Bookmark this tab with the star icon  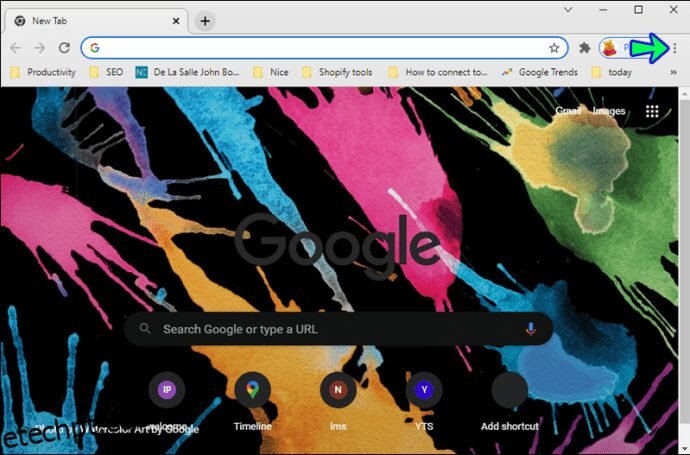(554, 48)
